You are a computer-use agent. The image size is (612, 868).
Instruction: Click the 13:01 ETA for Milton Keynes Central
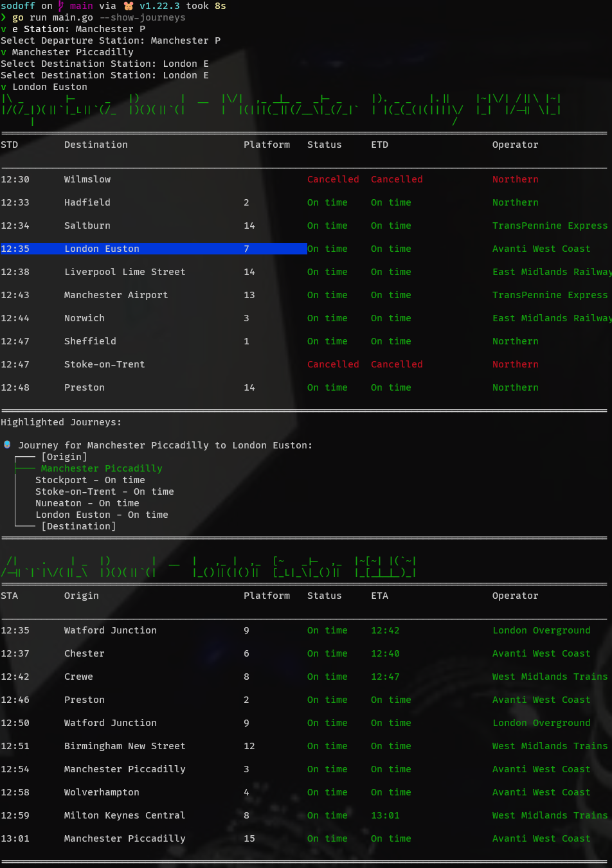385,815
